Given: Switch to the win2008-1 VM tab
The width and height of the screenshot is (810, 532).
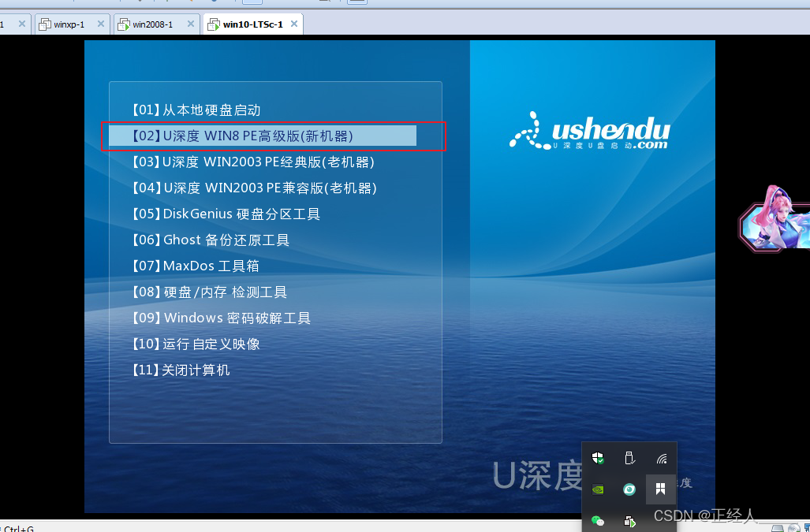Looking at the screenshot, I should tap(156, 24).
